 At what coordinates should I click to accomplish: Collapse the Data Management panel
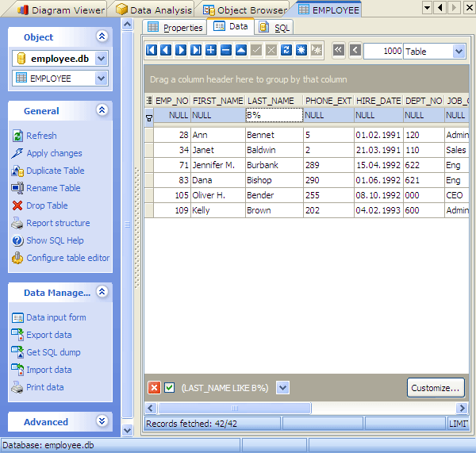pyautogui.click(x=102, y=292)
